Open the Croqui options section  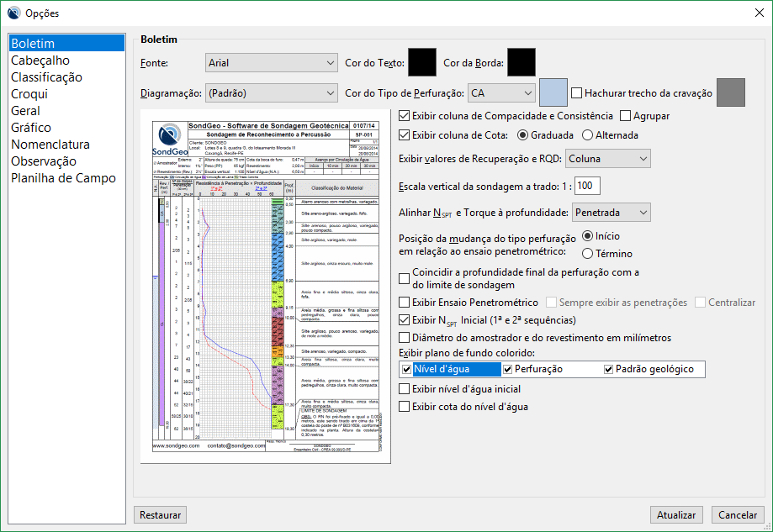tap(66, 93)
